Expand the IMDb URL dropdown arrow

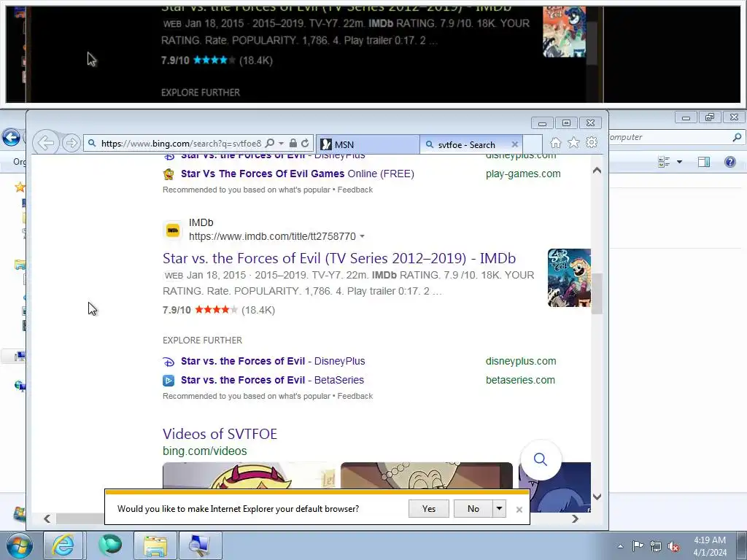click(362, 237)
